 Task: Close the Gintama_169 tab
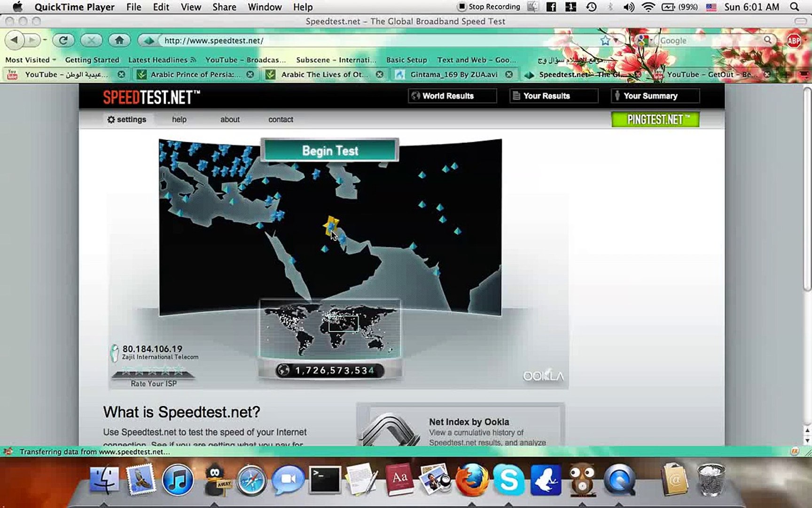tap(509, 74)
